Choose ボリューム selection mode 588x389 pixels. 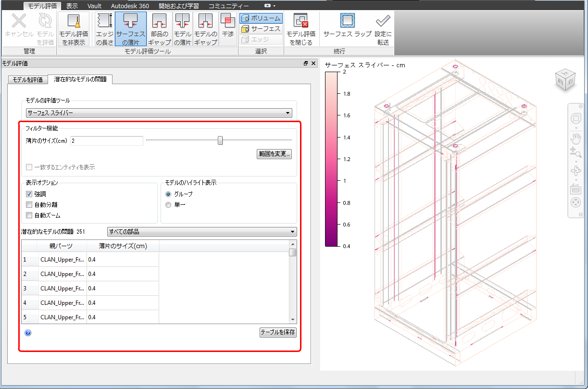pos(261,18)
